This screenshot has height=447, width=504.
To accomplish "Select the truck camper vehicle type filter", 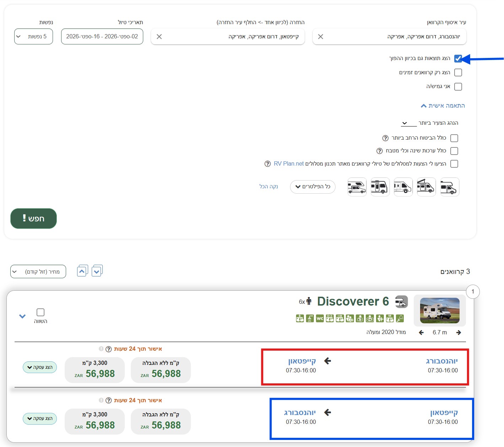I will 357,187.
